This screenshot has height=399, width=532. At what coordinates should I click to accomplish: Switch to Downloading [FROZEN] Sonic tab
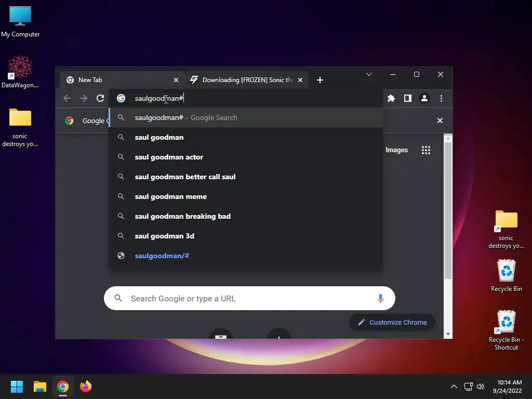(x=247, y=80)
